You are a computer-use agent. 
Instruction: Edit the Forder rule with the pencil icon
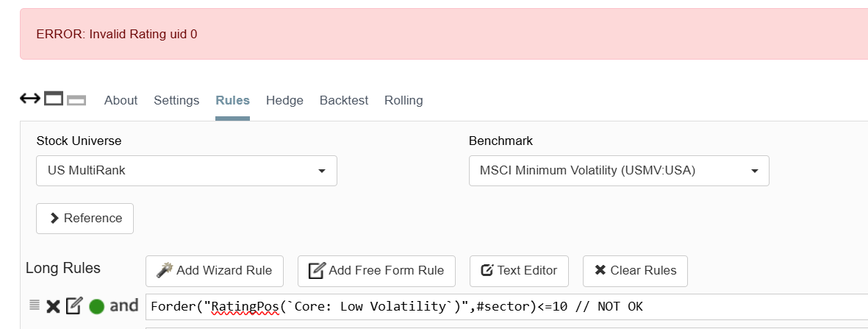pyautogui.click(x=73, y=305)
